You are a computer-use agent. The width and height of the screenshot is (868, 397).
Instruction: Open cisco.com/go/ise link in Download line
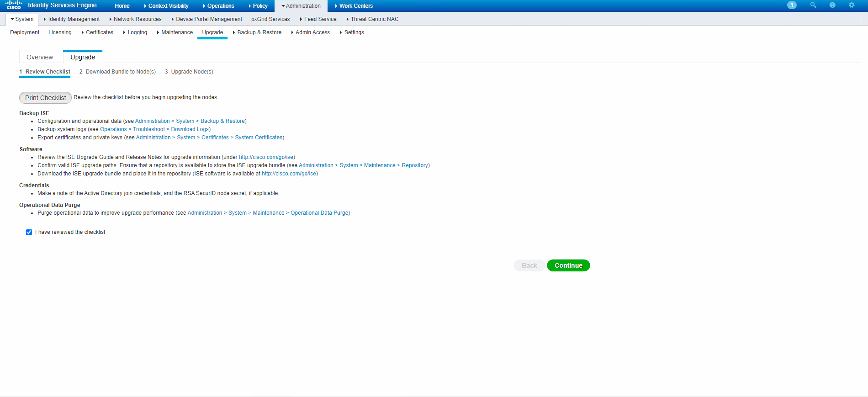289,174
